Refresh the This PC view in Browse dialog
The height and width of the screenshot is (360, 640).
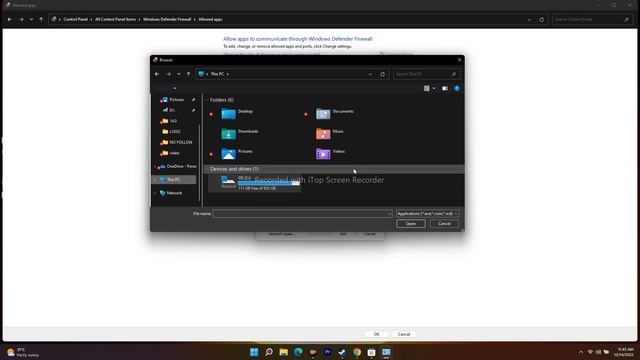tap(382, 74)
